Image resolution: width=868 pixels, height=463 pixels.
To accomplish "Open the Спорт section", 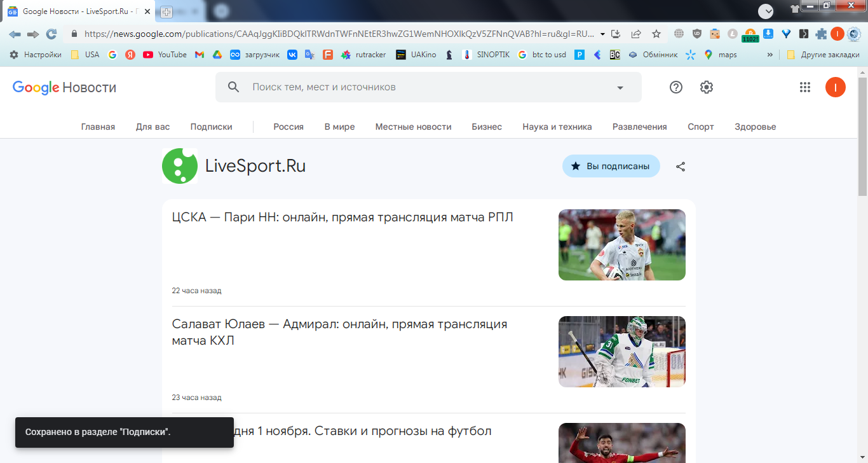I will pyautogui.click(x=701, y=127).
